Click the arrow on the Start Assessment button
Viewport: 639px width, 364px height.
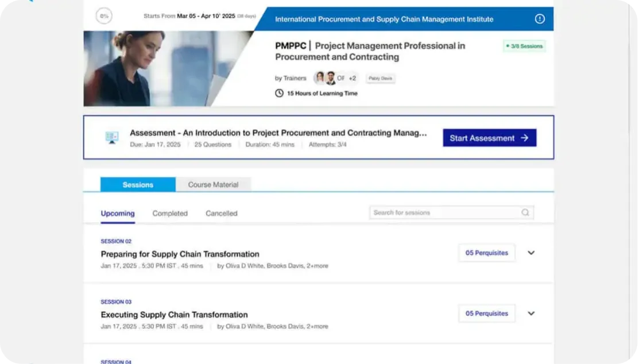(x=524, y=138)
